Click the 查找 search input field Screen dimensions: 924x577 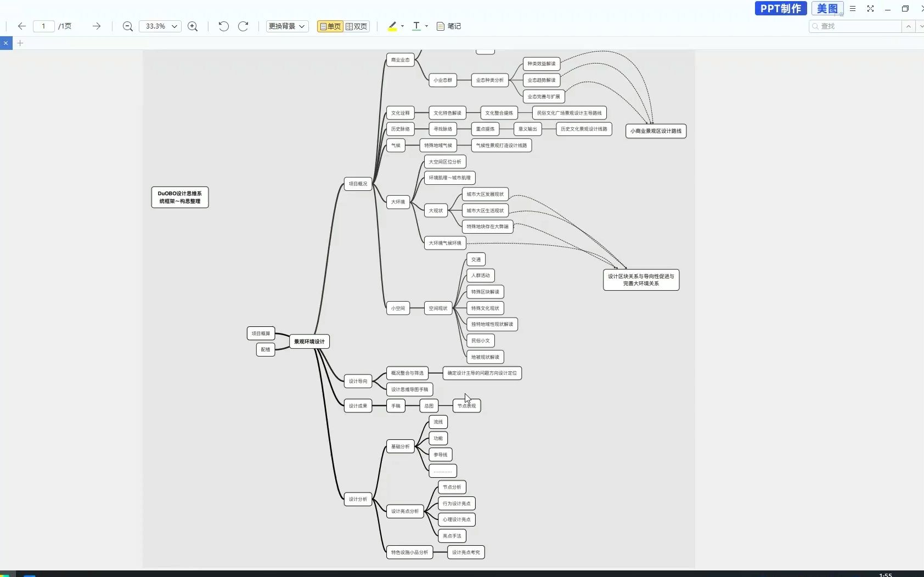[x=855, y=26]
